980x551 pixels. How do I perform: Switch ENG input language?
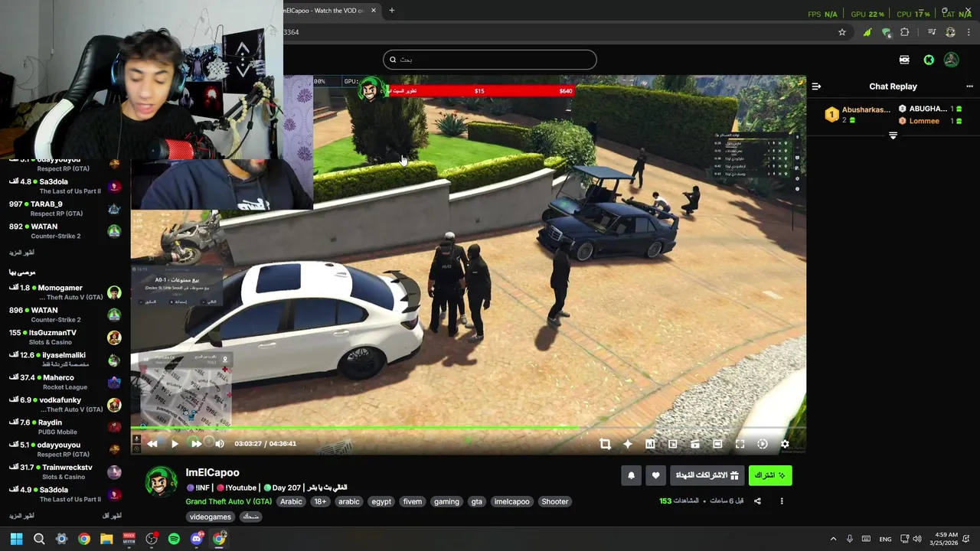point(885,539)
